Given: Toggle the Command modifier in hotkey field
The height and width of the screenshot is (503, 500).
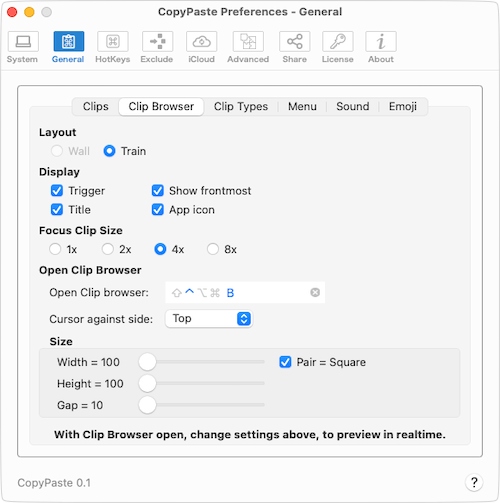Looking at the screenshot, I should pyautogui.click(x=215, y=293).
